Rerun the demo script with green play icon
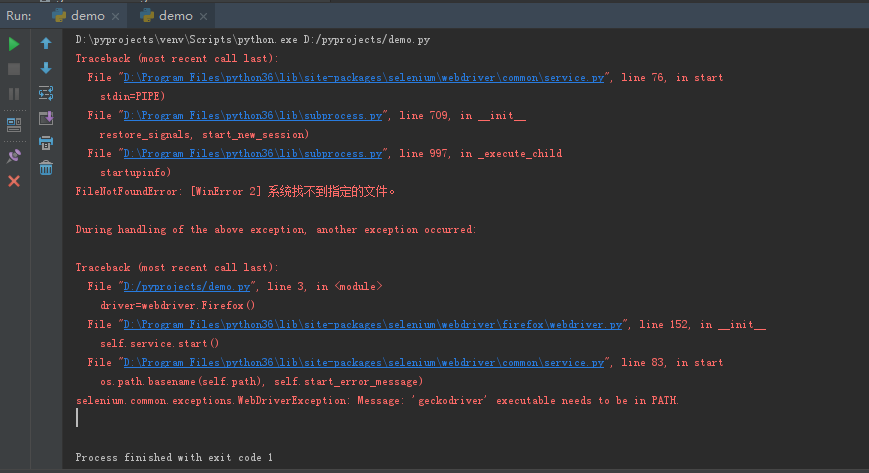This screenshot has width=869, height=473. [14, 44]
